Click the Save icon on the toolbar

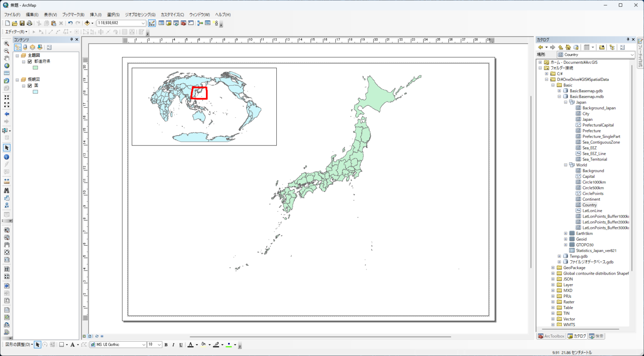coord(22,23)
